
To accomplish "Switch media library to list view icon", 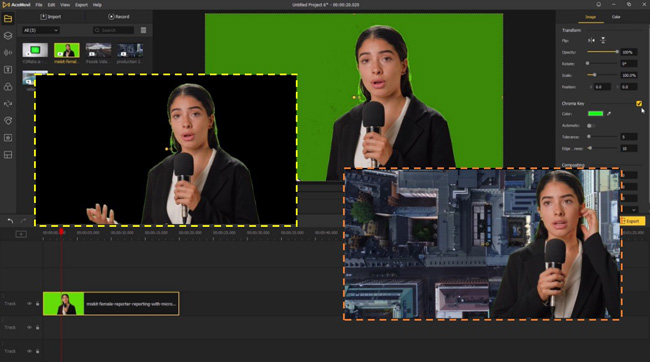I will point(143,30).
